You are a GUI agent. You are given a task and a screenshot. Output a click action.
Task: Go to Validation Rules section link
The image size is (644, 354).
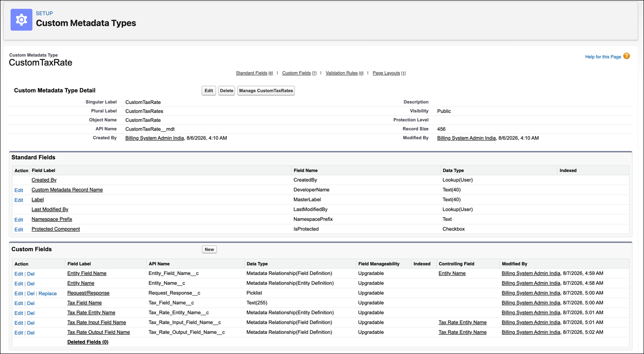coord(342,73)
